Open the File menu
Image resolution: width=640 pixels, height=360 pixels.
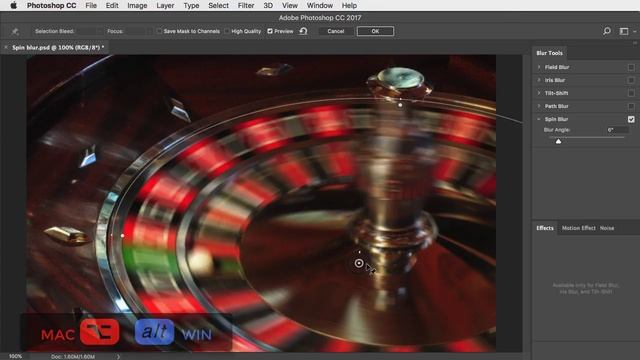pos(91,5)
